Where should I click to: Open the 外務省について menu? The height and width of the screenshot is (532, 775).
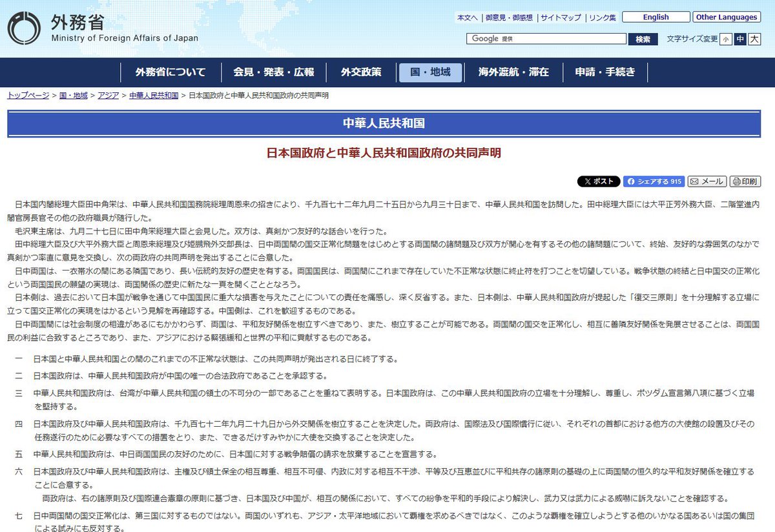point(170,72)
